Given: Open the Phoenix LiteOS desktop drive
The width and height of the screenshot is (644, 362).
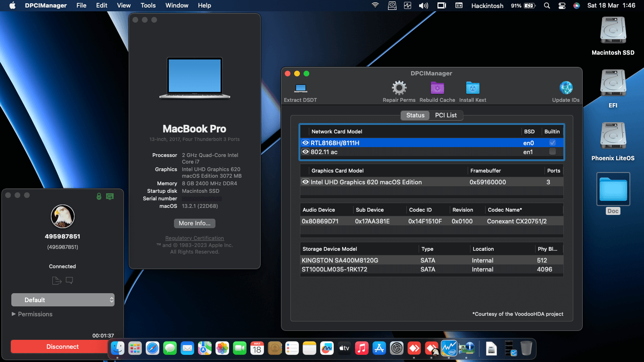Looking at the screenshot, I should [613, 137].
